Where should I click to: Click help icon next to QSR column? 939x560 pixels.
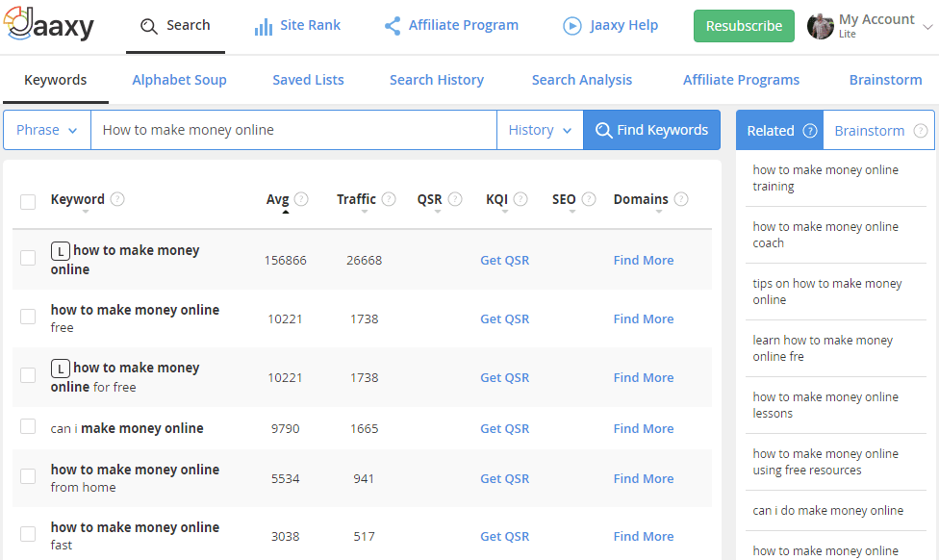pyautogui.click(x=455, y=199)
